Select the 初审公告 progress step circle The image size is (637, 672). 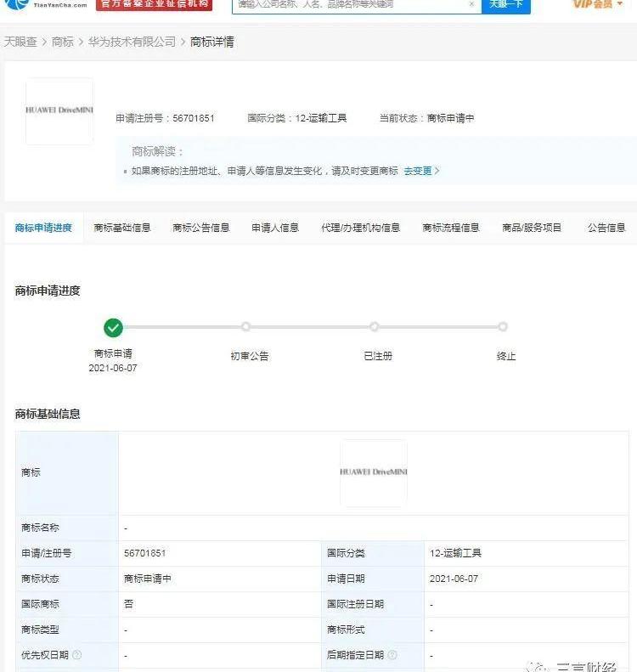click(245, 327)
